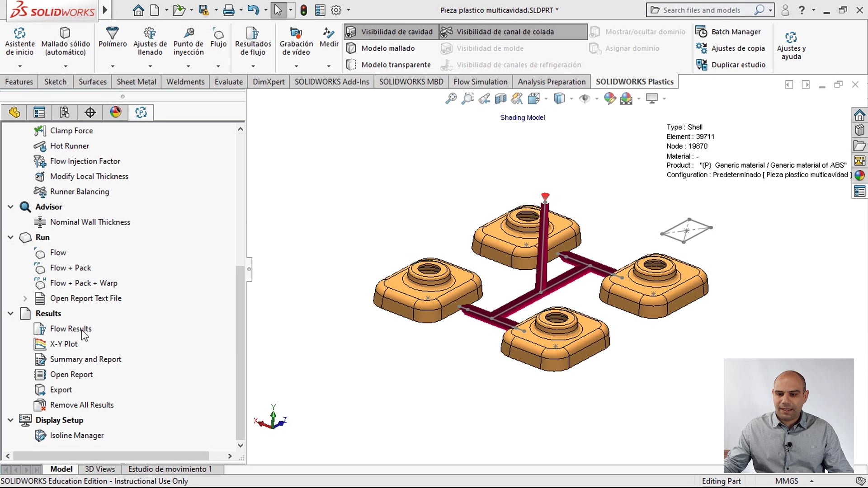Expand Open Report Text File node

[x=25, y=298]
